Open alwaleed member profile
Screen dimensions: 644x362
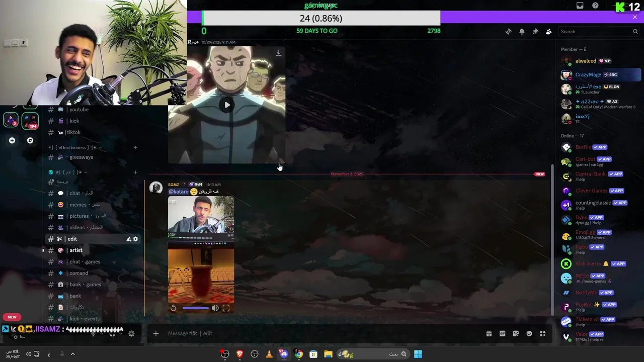tap(601, 61)
